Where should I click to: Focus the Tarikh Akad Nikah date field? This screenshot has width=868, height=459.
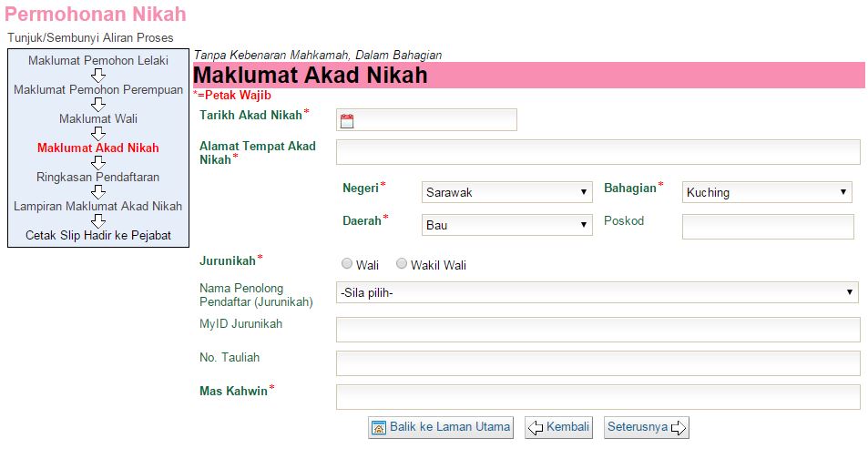click(x=427, y=119)
